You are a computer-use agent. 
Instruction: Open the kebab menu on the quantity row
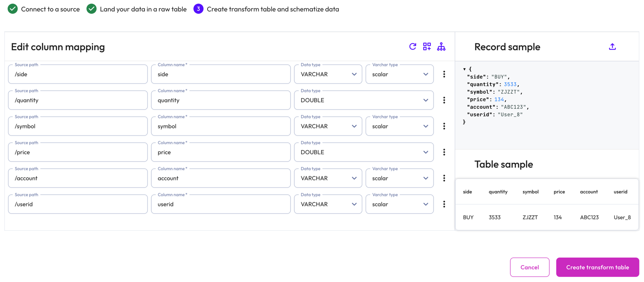point(444,100)
